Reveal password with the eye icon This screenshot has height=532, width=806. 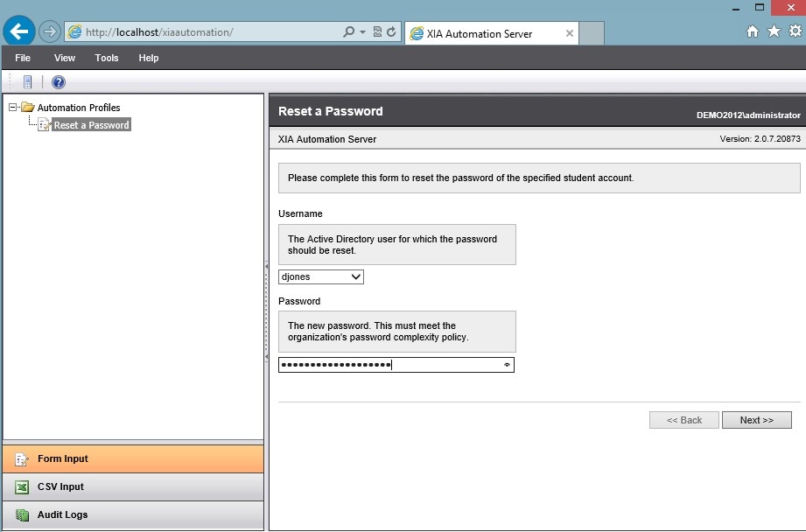(507, 365)
